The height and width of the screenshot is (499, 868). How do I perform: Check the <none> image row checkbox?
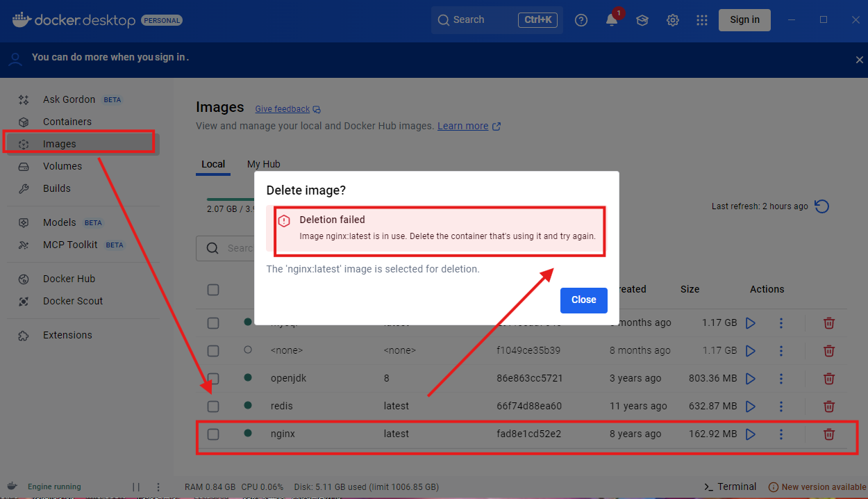point(213,350)
